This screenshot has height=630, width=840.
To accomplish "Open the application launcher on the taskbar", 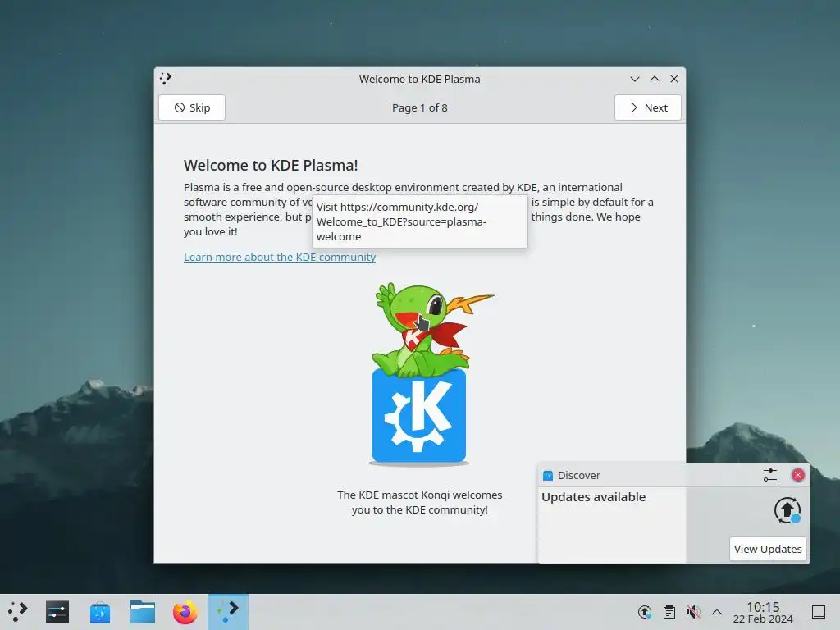I will (x=18, y=612).
